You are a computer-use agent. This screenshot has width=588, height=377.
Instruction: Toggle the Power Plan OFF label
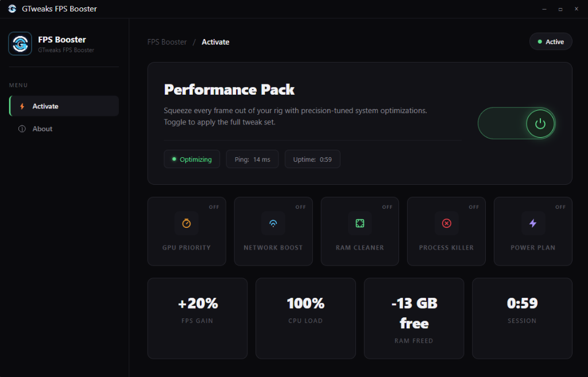(x=560, y=207)
